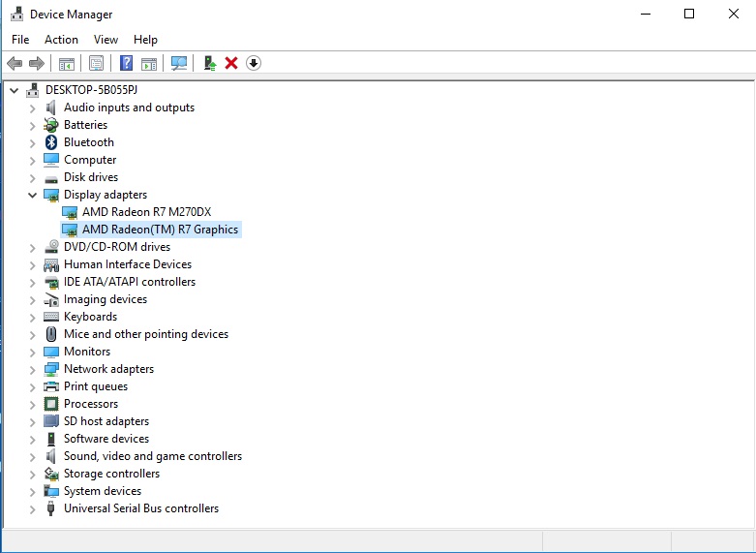Close the Device Manager window
This screenshot has width=756, height=553.
(x=734, y=14)
